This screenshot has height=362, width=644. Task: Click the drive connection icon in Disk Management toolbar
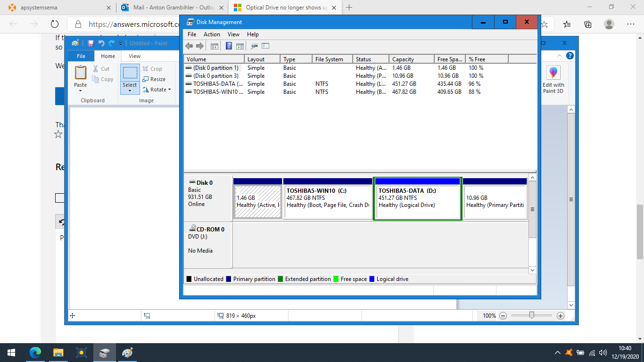(254, 46)
